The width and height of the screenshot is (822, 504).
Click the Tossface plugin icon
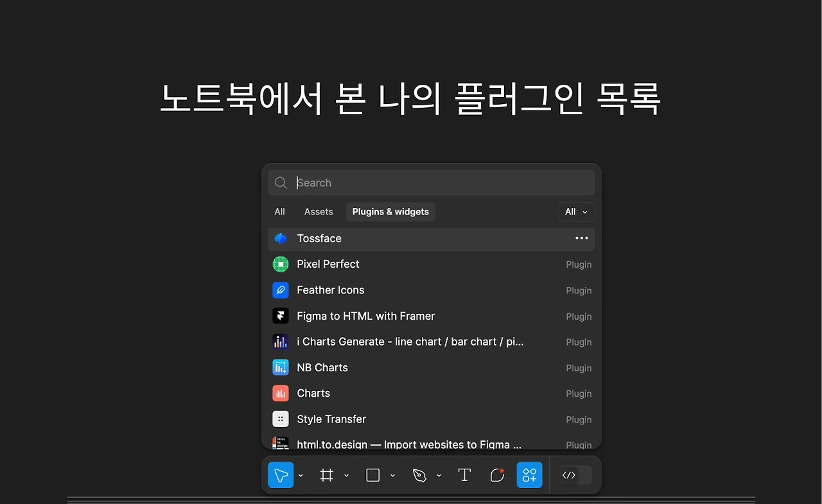pyautogui.click(x=281, y=238)
